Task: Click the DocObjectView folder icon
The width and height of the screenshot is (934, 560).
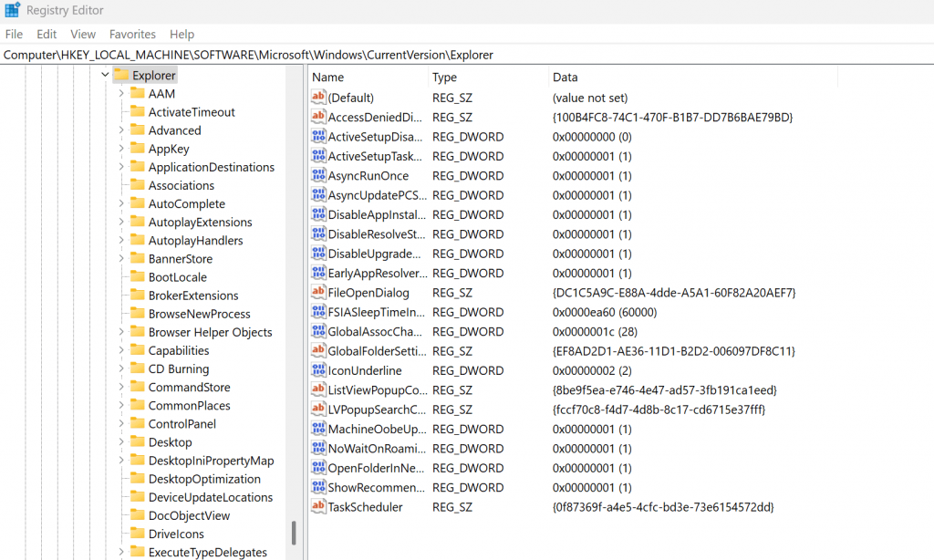Action: pyautogui.click(x=138, y=514)
